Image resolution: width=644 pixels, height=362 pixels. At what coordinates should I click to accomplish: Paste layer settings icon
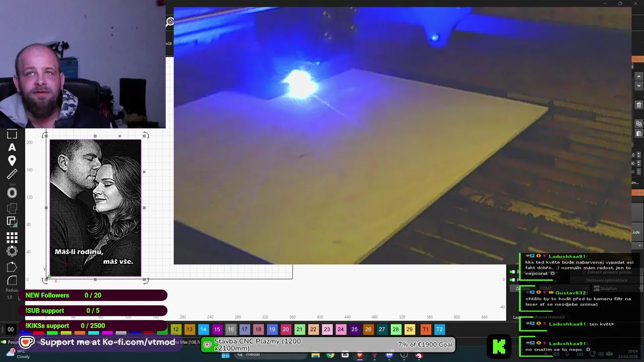point(638,134)
